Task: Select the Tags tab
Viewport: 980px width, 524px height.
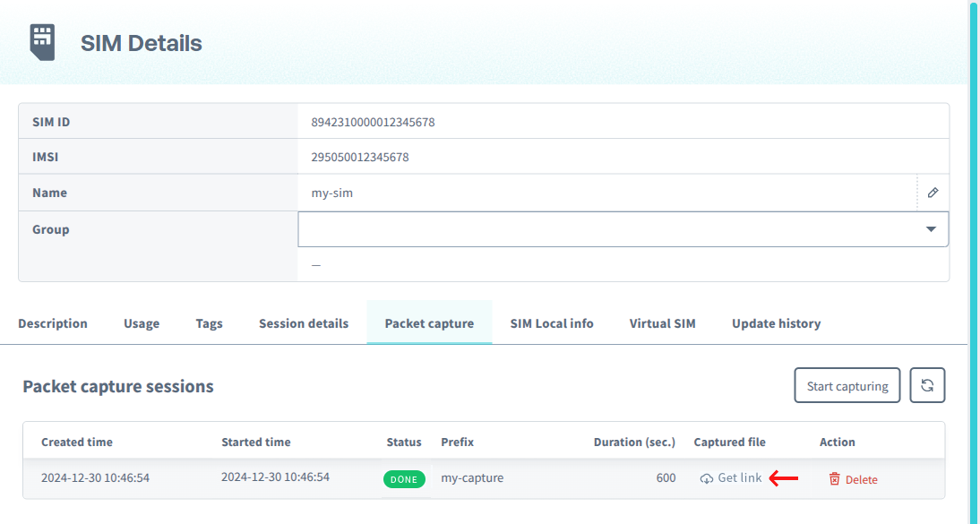Action: (x=209, y=323)
